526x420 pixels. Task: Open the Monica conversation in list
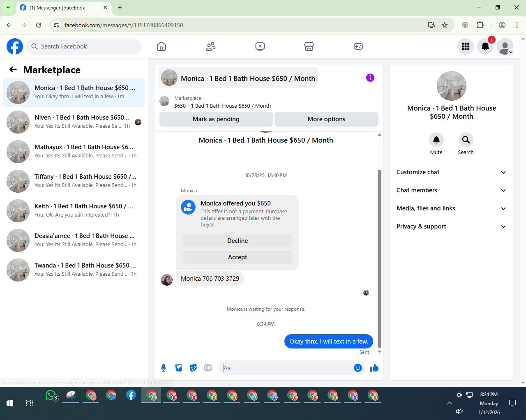click(x=74, y=92)
